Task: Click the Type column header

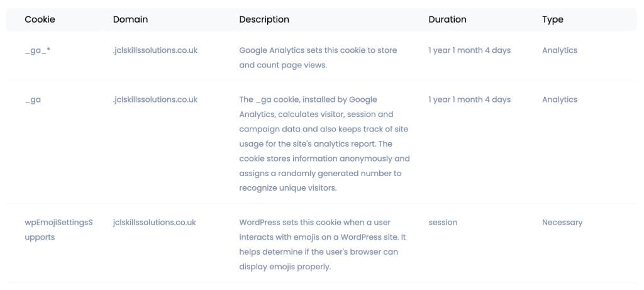Action: (552, 20)
